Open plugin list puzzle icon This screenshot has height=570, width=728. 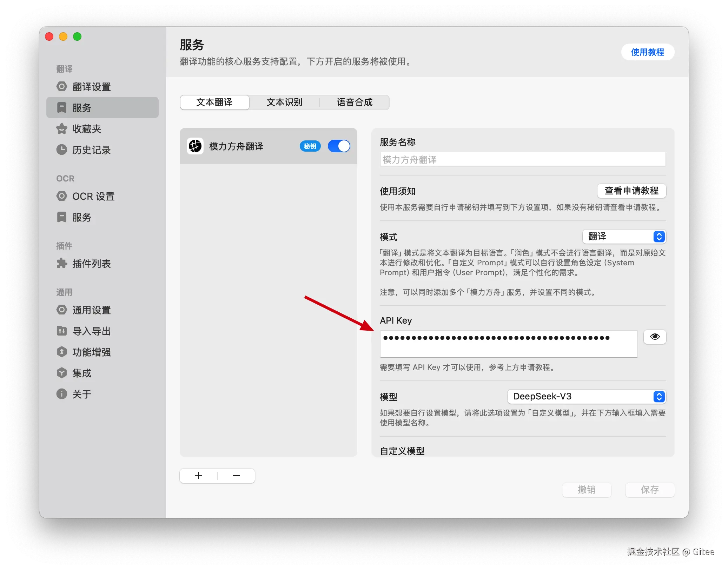[x=62, y=264]
